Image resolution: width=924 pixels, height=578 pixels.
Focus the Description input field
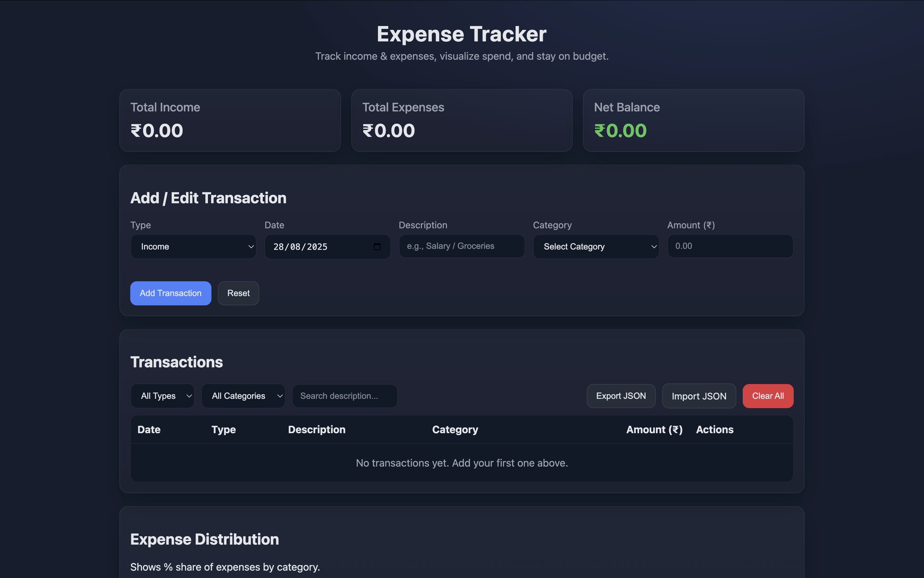(462, 246)
